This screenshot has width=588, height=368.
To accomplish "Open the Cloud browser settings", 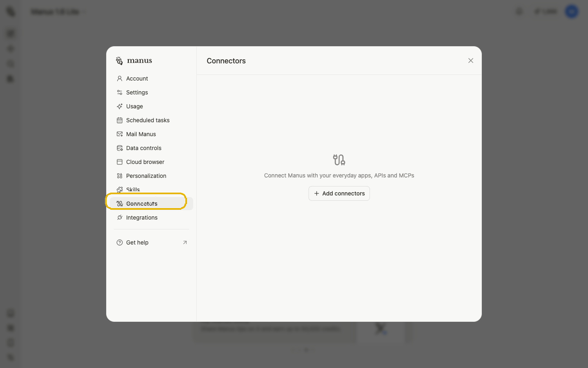I will tap(144, 162).
